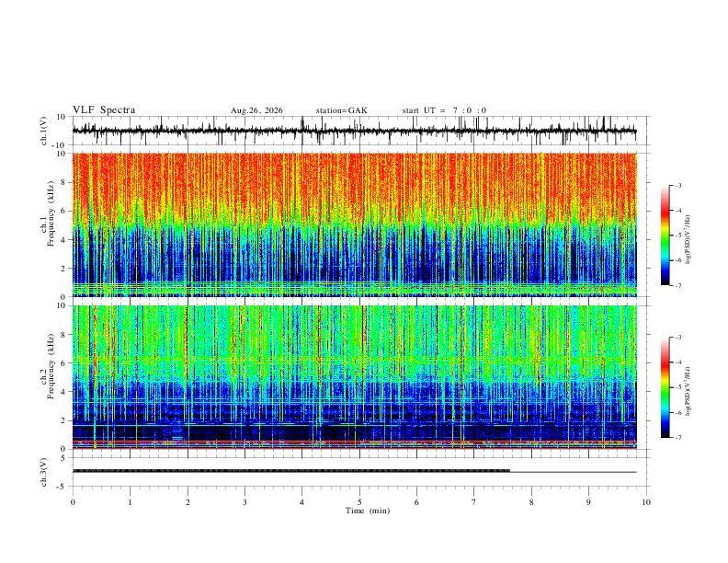This screenshot has width=728, height=563.
Task: Click the ch.1 color scale bar
Action: 665,236
